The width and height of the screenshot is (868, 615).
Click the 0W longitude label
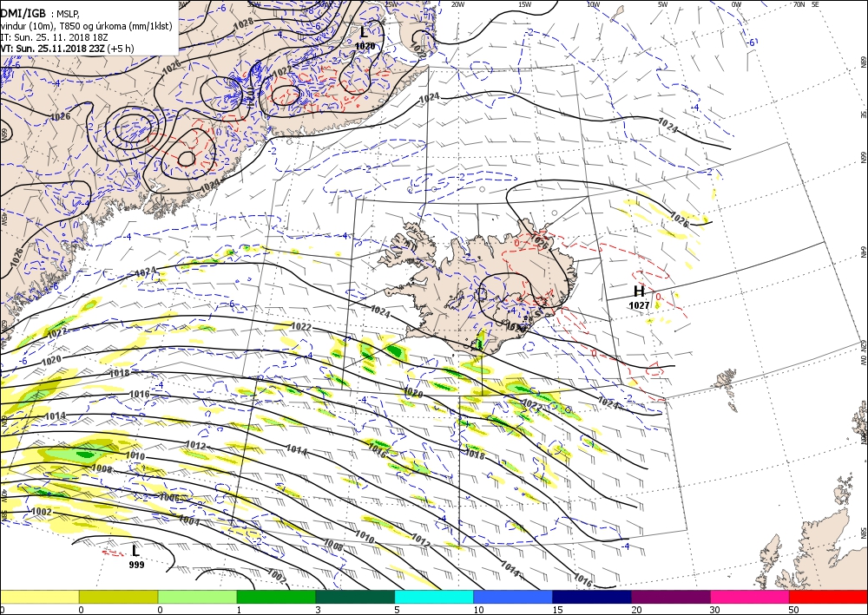(x=736, y=4)
